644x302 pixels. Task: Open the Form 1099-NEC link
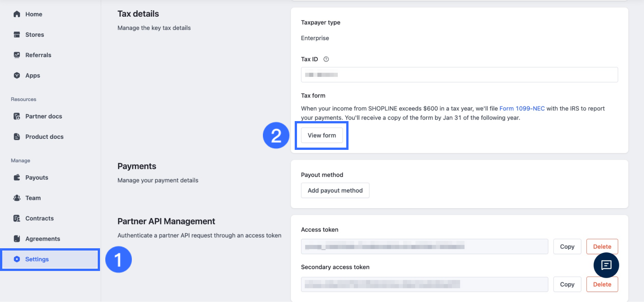click(522, 109)
